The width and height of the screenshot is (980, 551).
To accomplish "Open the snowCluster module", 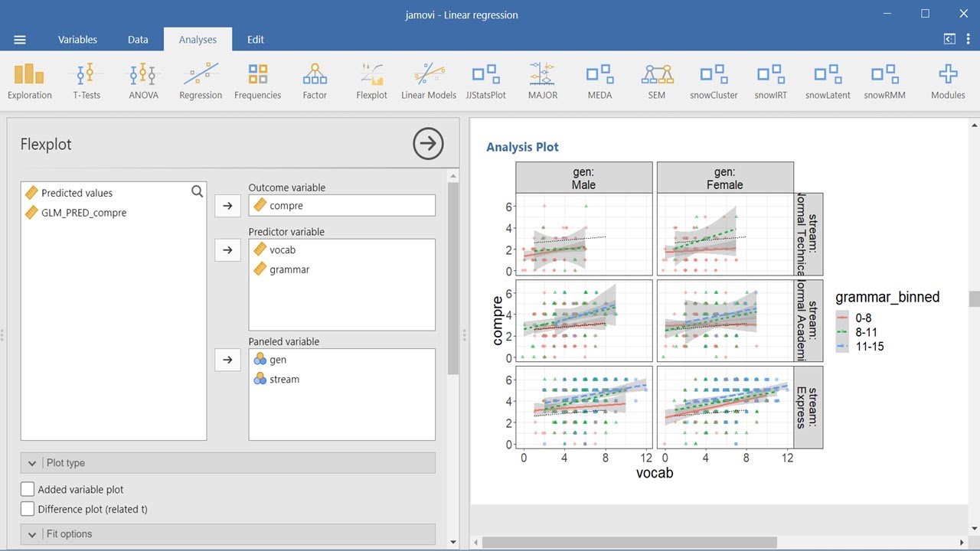I will (714, 81).
